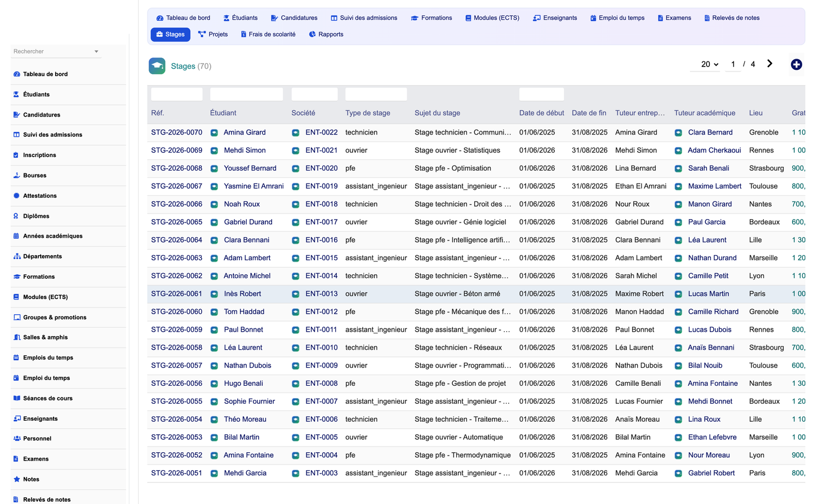This screenshot has width=814, height=504.
Task: Click the Étudiant filter input field
Action: 247,94
